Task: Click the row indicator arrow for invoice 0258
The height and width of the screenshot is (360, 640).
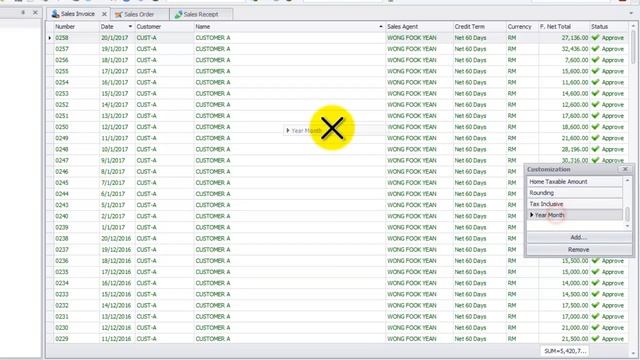Action: (x=50, y=38)
